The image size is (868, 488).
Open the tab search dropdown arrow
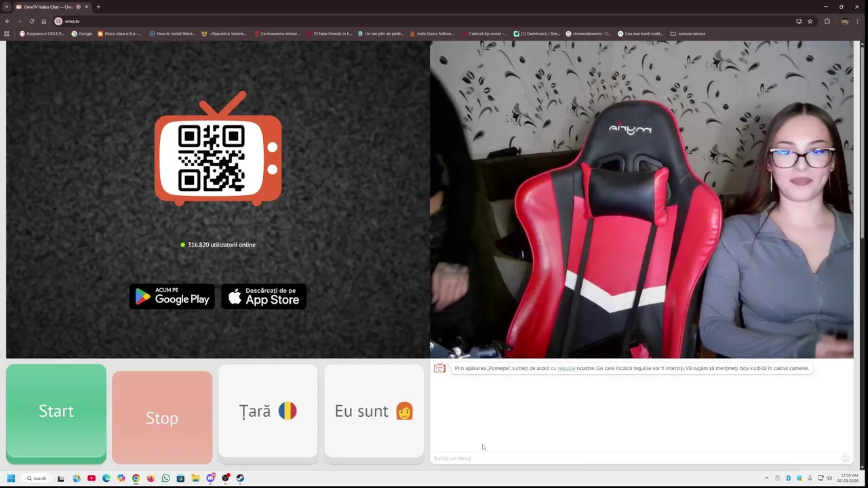point(6,7)
